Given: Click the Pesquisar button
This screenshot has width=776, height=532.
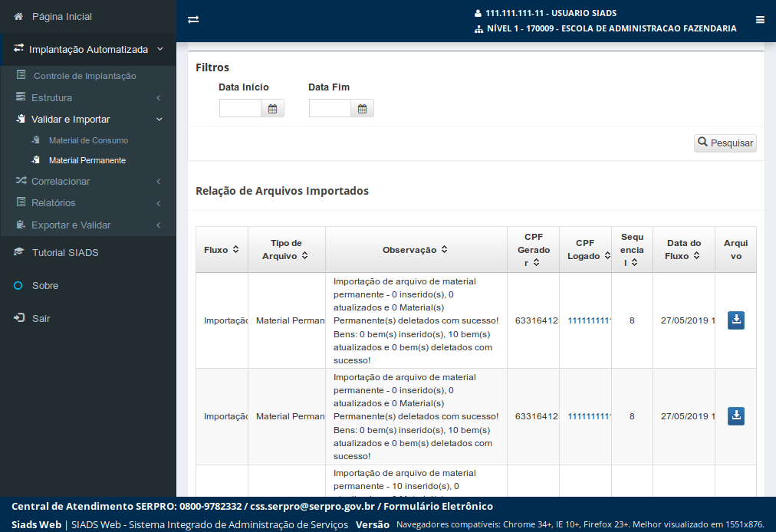Looking at the screenshot, I should 725,143.
